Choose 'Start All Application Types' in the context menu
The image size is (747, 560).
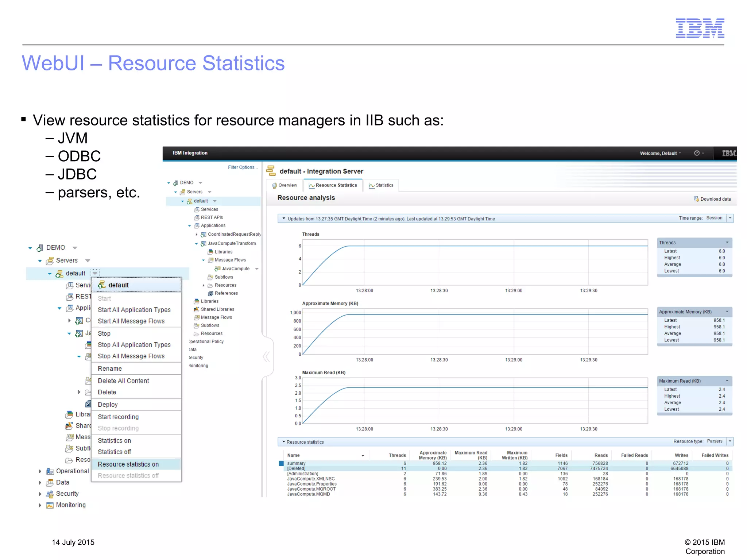[136, 309]
